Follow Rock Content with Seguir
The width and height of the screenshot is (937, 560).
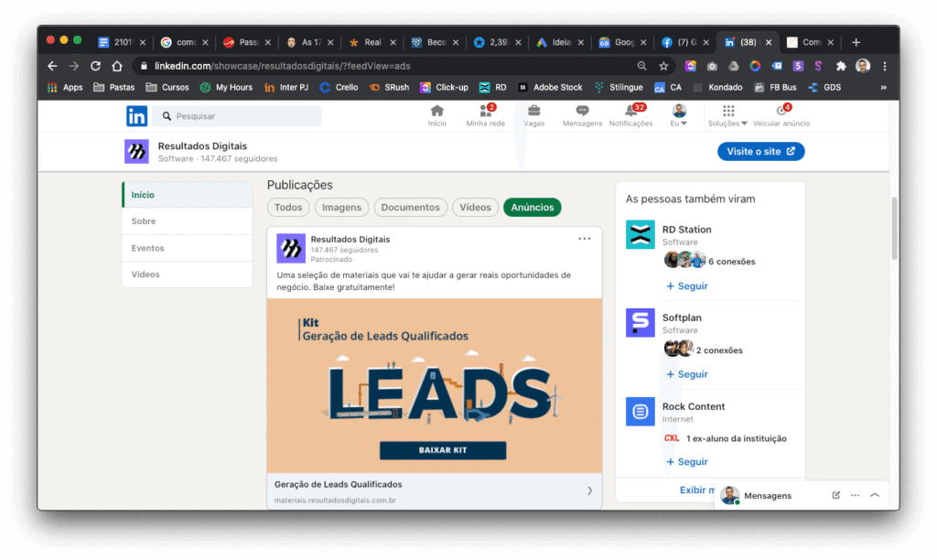click(x=686, y=461)
